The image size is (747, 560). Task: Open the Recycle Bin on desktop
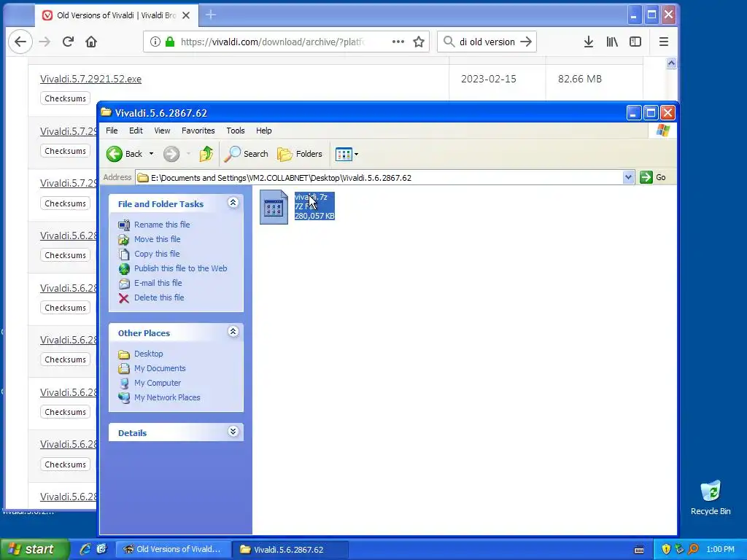(x=711, y=497)
